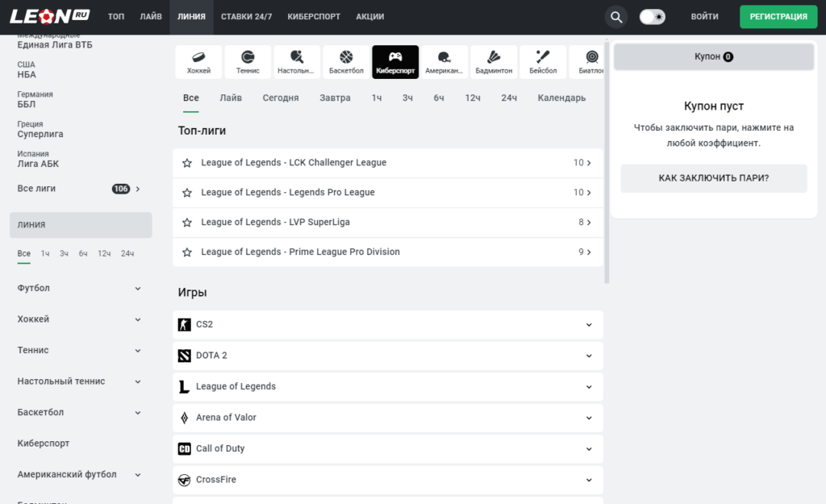Go to the Leon.ru logo home
This screenshot has height=504, width=826.
49,16
